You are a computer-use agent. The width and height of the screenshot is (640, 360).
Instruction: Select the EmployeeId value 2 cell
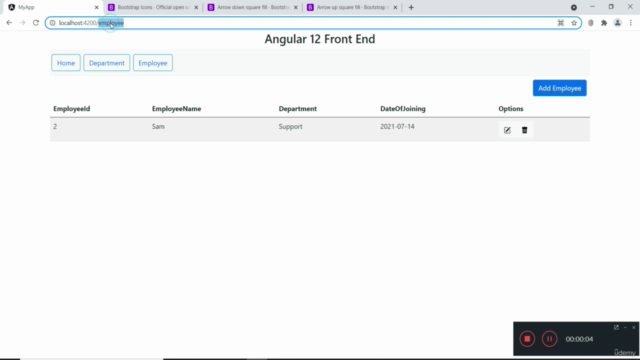pyautogui.click(x=55, y=127)
